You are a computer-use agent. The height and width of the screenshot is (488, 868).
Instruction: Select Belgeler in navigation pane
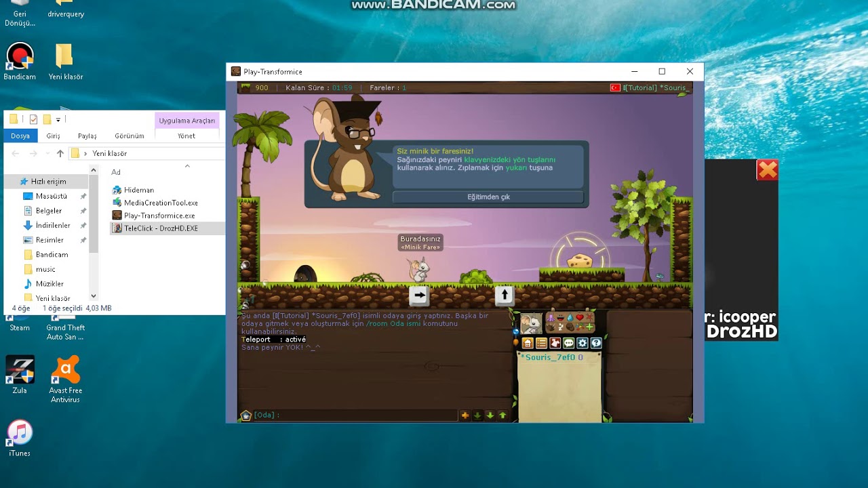pyautogui.click(x=49, y=211)
